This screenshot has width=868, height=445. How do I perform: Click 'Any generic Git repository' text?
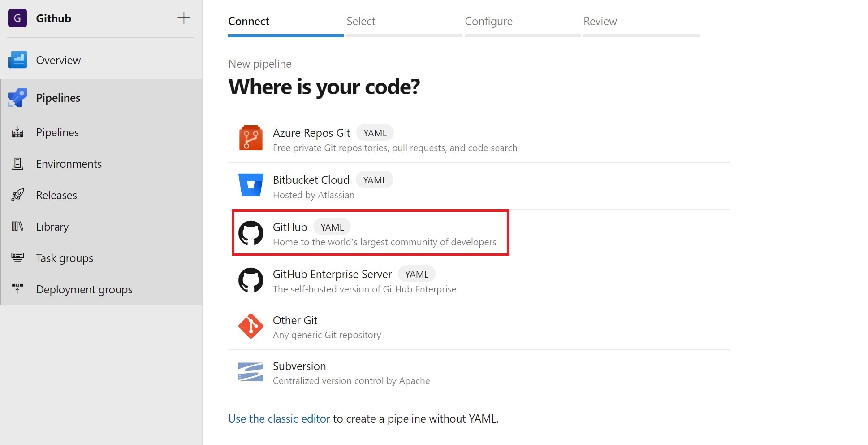(327, 335)
